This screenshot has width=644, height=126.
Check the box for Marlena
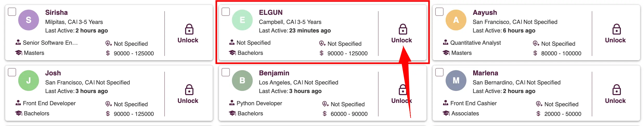point(439,72)
